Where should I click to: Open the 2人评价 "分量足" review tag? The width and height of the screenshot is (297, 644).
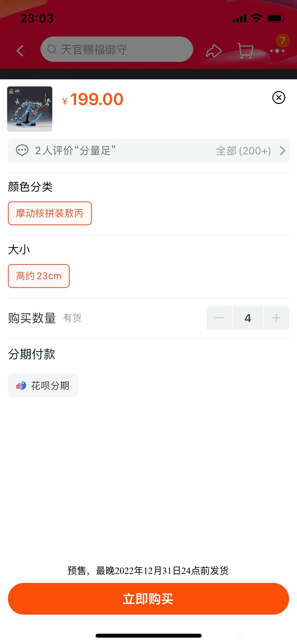coord(76,151)
